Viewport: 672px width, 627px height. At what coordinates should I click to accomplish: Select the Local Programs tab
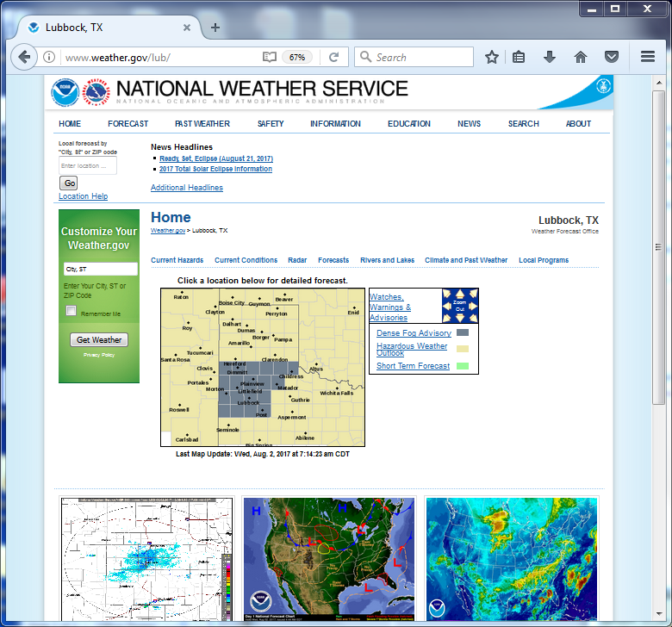click(x=544, y=260)
